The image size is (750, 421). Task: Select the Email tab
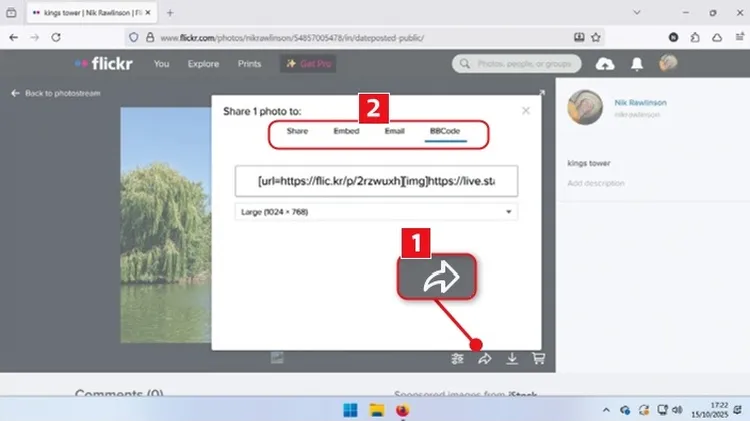pyautogui.click(x=395, y=131)
